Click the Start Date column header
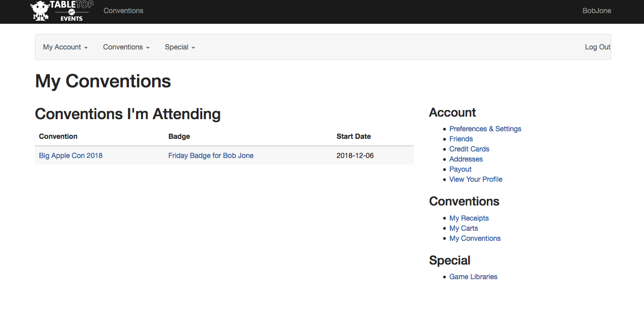The image size is (644, 312). pyautogui.click(x=353, y=136)
